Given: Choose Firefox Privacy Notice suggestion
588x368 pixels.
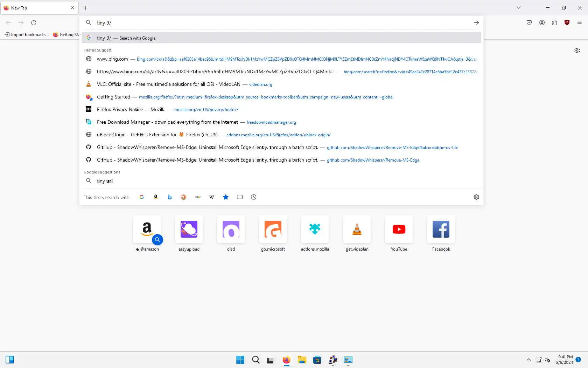Looking at the screenshot, I should 281,109.
